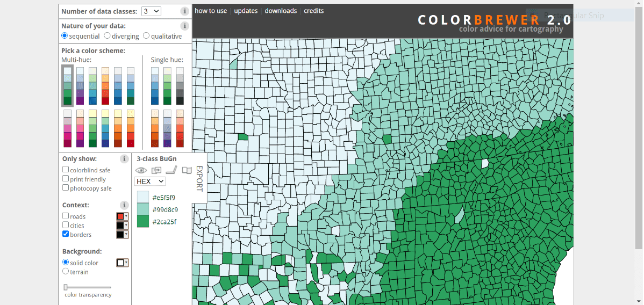Click info icon beside Context
This screenshot has width=644, height=305.
[124, 205]
